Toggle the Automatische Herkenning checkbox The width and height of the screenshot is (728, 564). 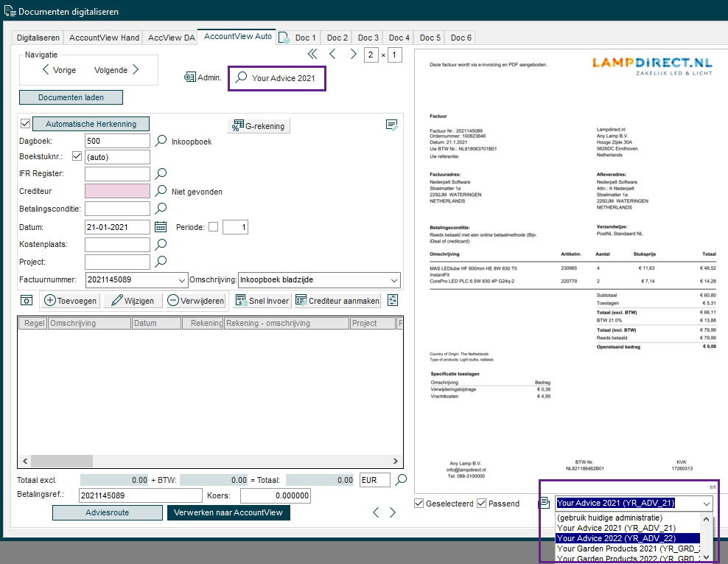(x=25, y=124)
